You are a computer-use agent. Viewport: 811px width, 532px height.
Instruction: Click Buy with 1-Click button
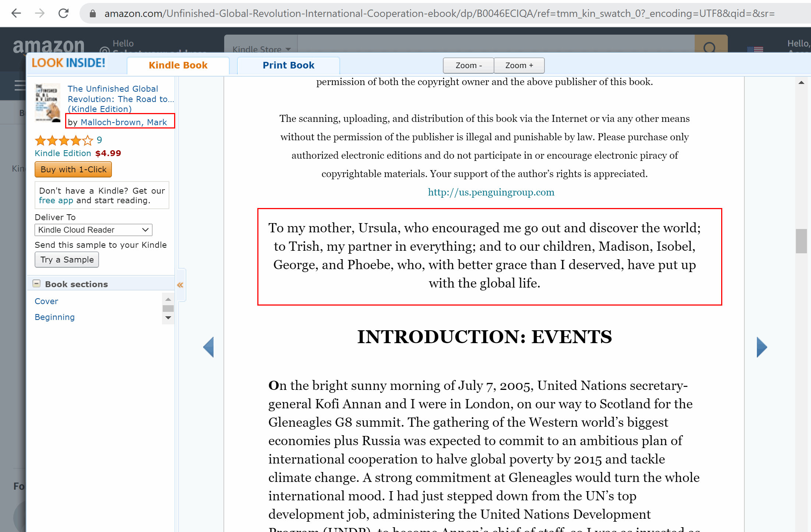(x=73, y=169)
